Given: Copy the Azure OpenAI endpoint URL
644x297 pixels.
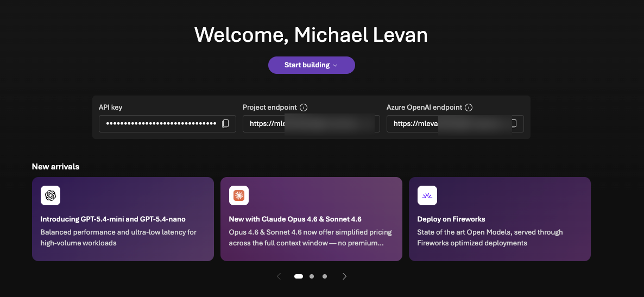Looking at the screenshot, I should 513,124.
